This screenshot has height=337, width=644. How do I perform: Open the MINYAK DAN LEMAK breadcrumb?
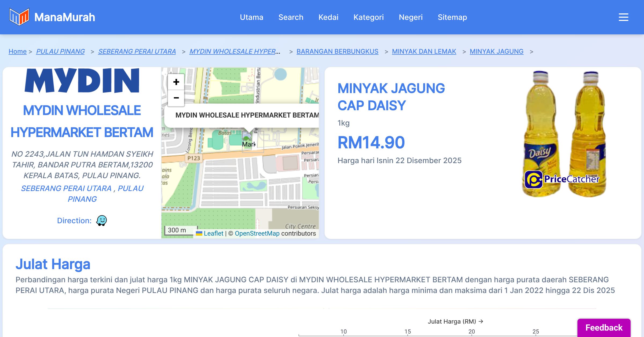[x=424, y=51]
